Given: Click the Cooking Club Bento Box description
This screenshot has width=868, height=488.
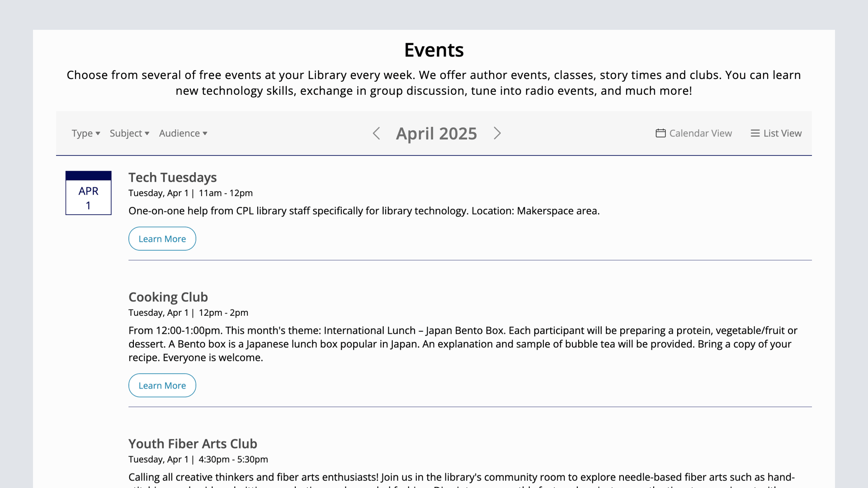Looking at the screenshot, I should coord(462,344).
